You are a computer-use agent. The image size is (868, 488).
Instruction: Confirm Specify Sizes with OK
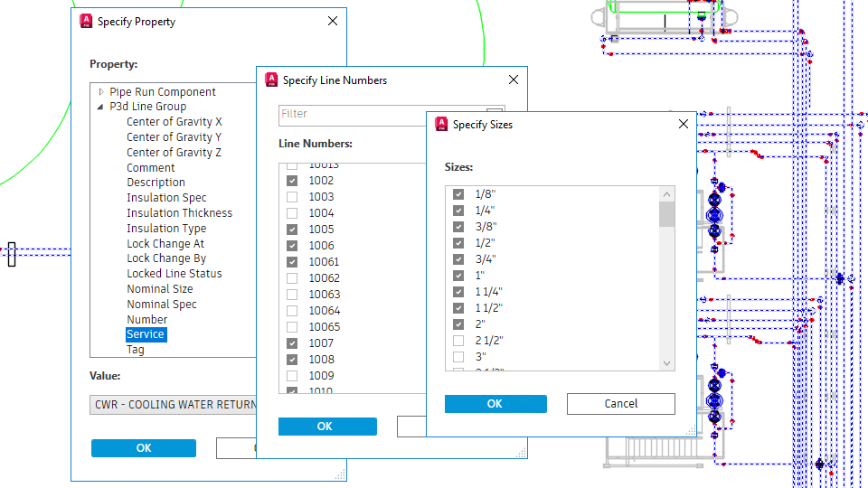click(495, 404)
